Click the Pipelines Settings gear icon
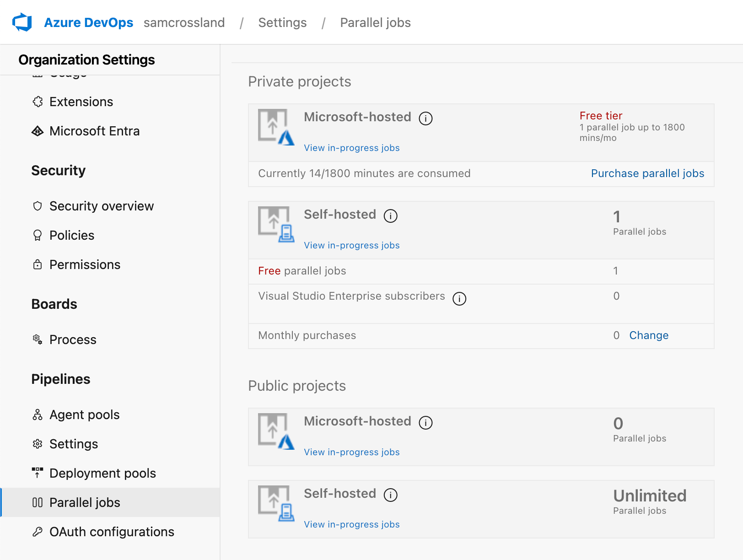743x560 pixels. pos(38,444)
